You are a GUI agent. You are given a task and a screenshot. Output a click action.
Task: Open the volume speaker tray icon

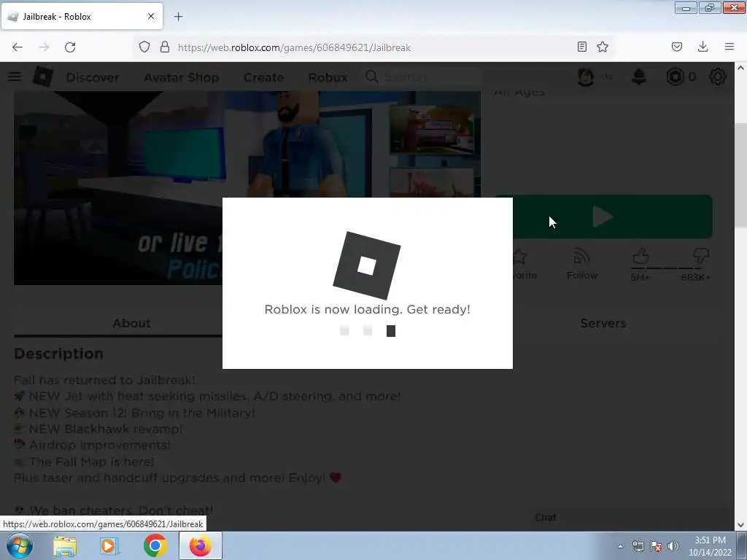[x=673, y=546]
